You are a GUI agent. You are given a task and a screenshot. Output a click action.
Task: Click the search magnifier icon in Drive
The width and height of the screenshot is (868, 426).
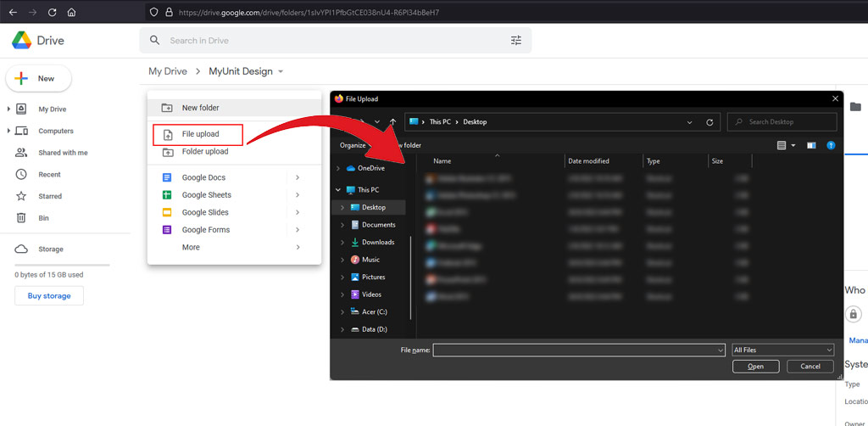155,41
